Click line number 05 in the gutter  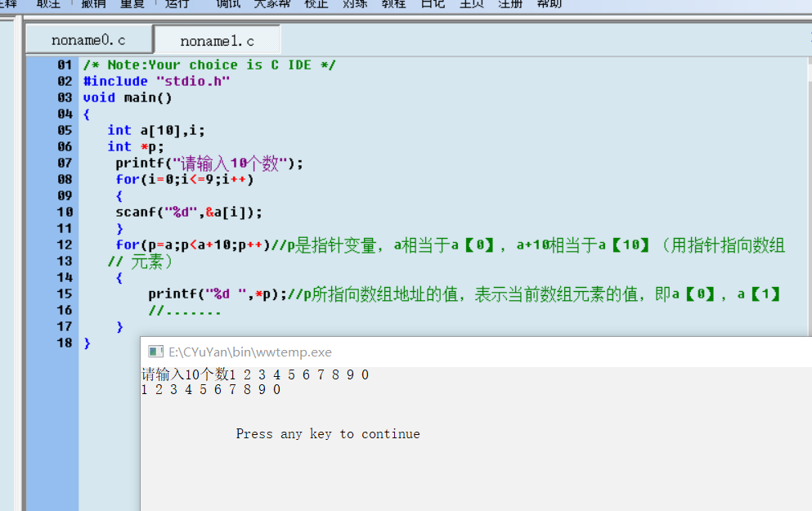point(65,130)
